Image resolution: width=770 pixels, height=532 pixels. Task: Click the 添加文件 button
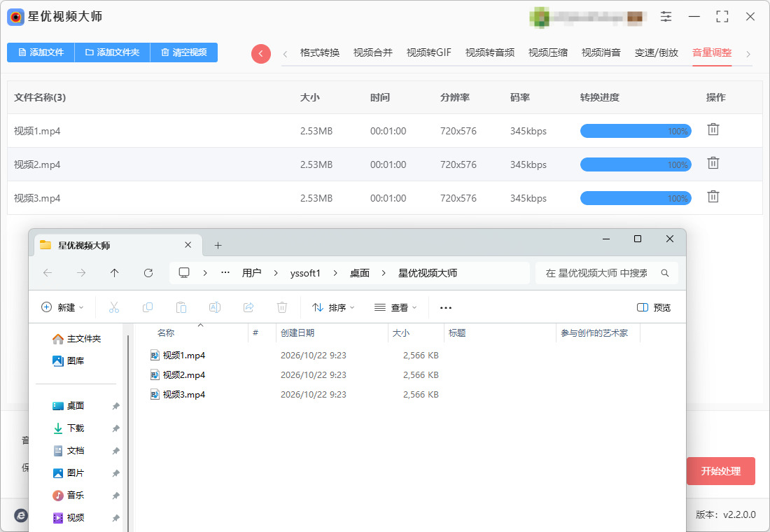[41, 52]
